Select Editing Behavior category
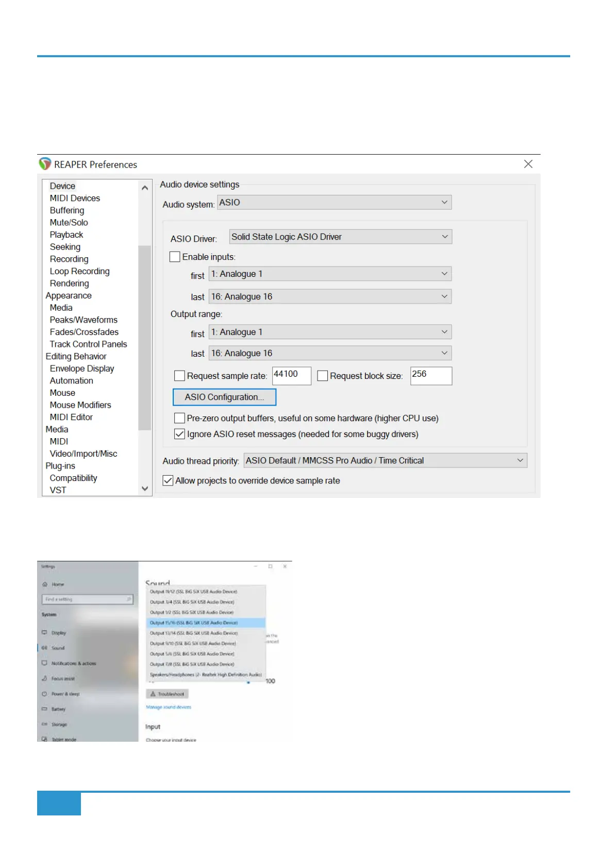The height and width of the screenshot is (868, 614). tap(76, 356)
